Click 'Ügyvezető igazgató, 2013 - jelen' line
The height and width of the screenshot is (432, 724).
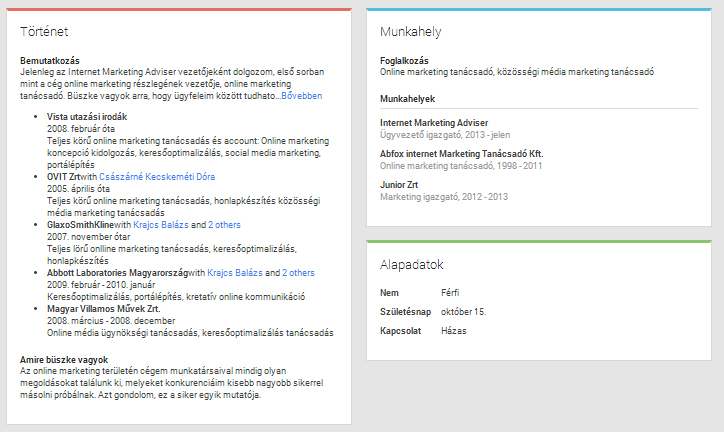point(445,135)
